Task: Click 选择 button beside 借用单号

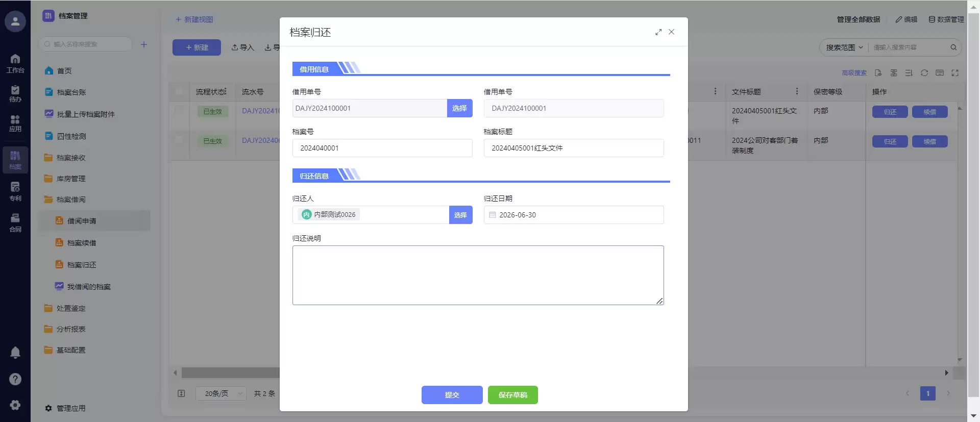Action: [460, 108]
